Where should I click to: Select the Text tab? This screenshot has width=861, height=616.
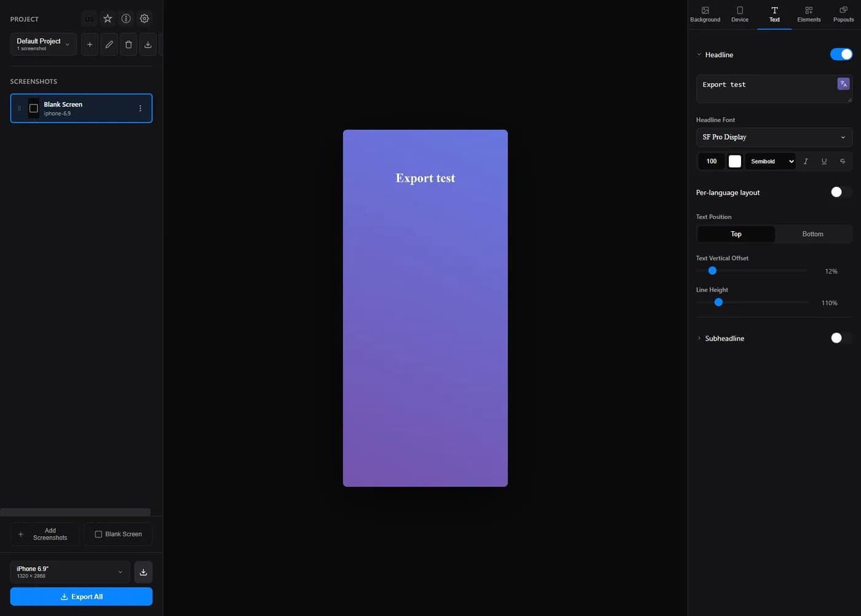(x=774, y=14)
